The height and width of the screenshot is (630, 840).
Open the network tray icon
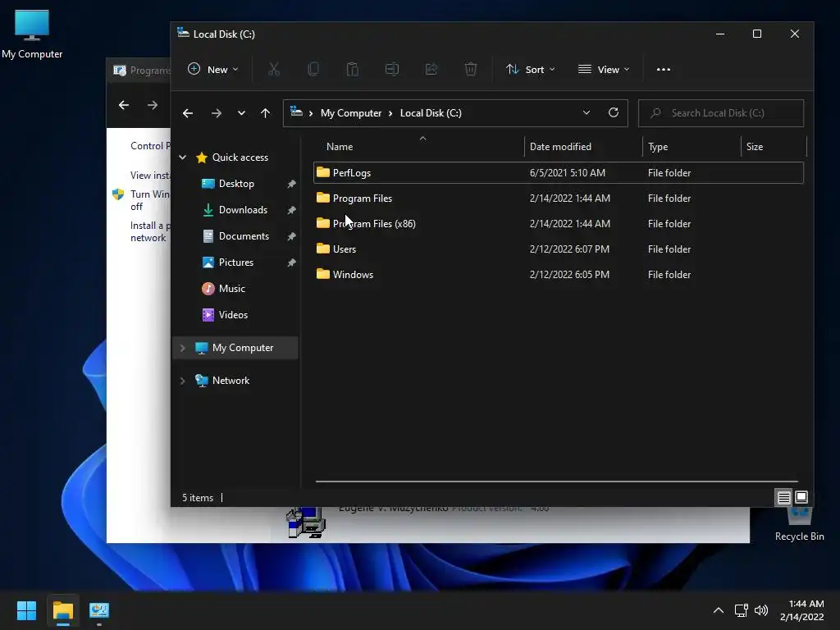point(741,610)
